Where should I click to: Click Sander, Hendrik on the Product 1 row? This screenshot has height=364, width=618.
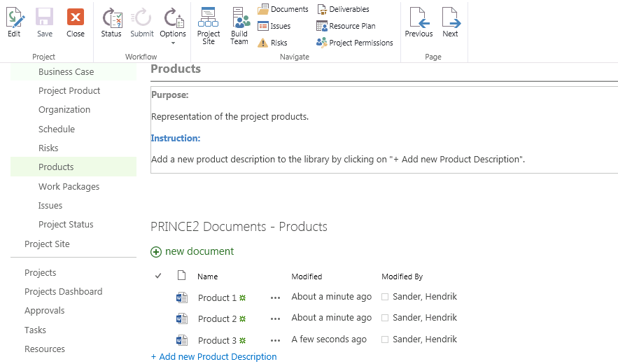coord(425,297)
